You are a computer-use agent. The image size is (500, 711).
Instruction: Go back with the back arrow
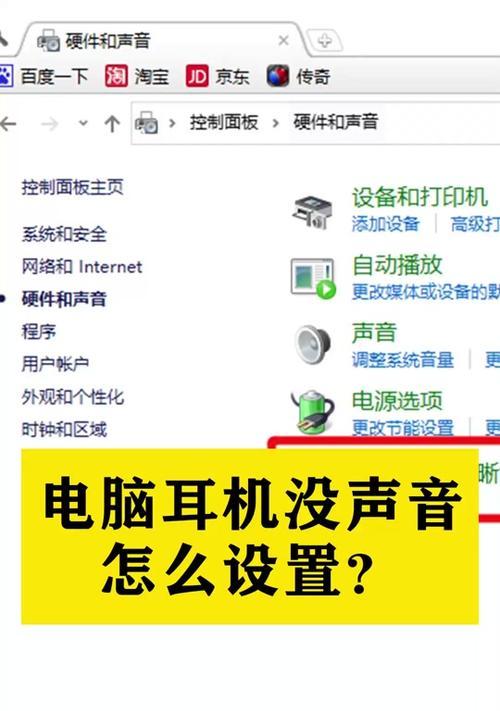[8, 123]
